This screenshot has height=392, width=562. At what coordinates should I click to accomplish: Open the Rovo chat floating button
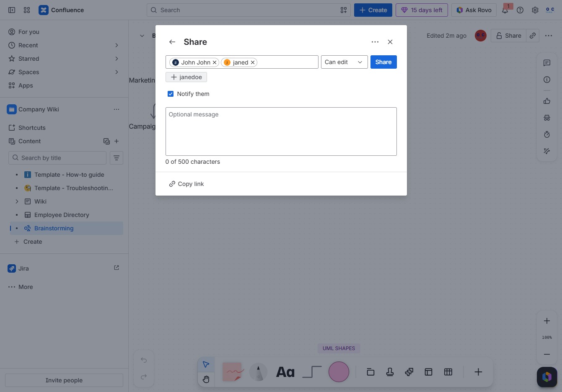click(x=547, y=377)
